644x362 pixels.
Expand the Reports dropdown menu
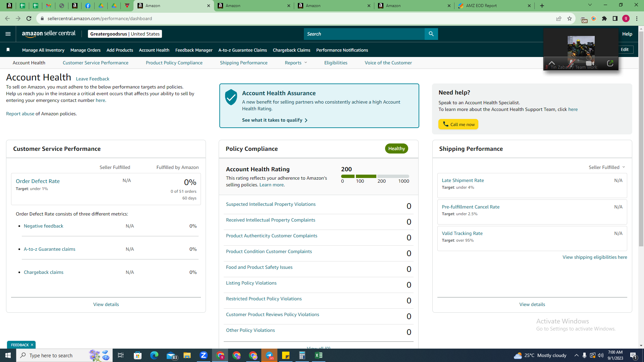point(296,63)
